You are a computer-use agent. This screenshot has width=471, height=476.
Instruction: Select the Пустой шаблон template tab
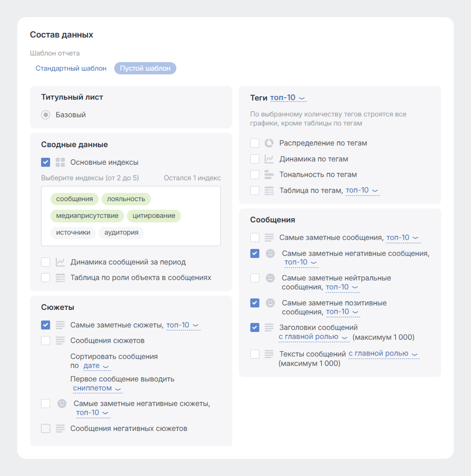coord(145,68)
